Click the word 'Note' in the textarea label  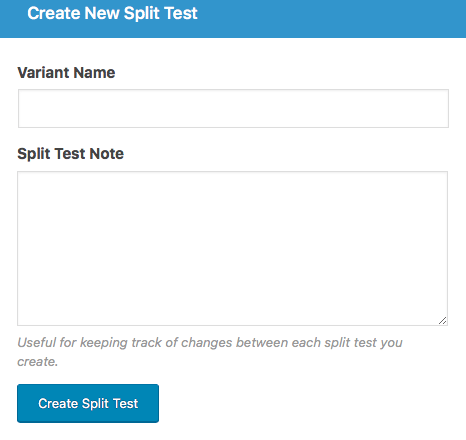coord(107,154)
